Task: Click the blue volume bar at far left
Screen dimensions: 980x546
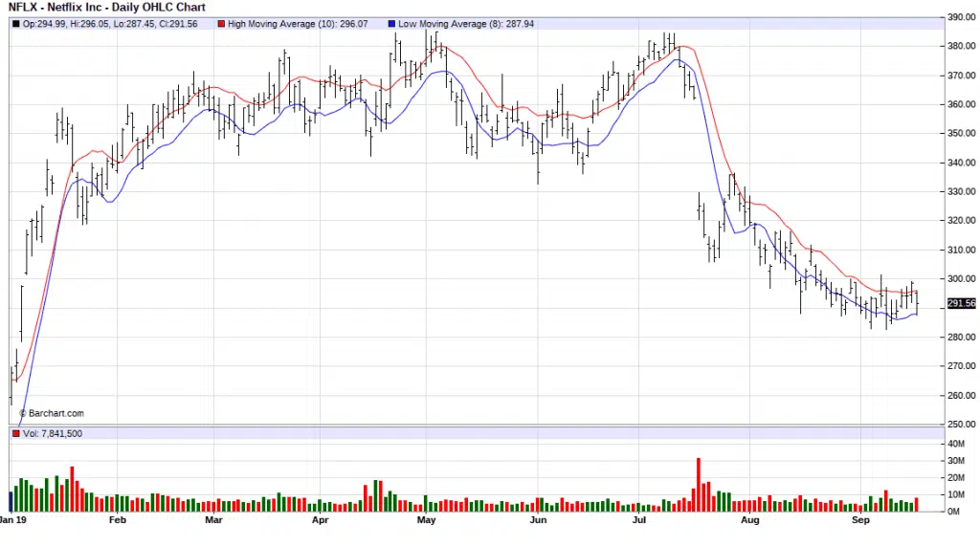Action: coord(11,501)
